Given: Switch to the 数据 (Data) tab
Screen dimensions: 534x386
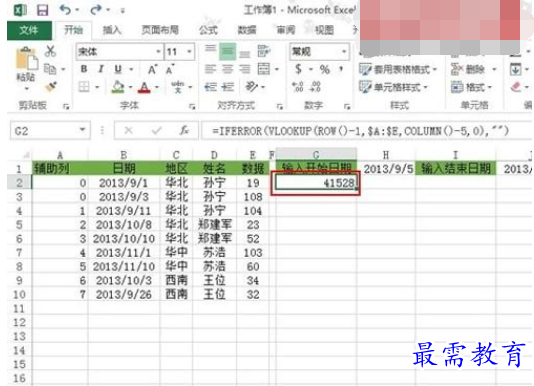Looking at the screenshot, I should click(x=247, y=30).
